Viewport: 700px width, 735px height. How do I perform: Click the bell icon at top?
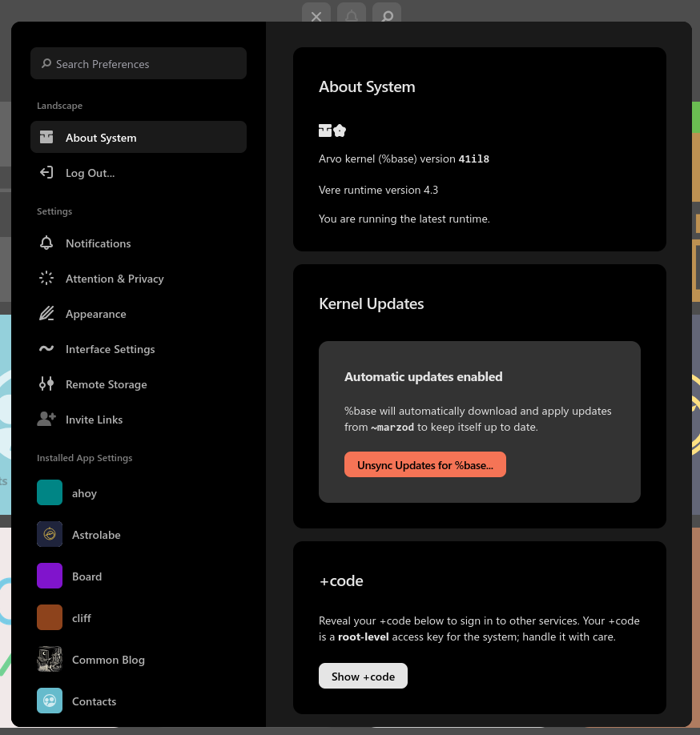352,16
